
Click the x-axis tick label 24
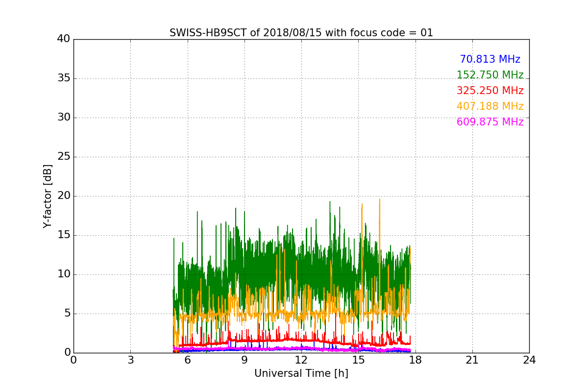click(529, 360)
